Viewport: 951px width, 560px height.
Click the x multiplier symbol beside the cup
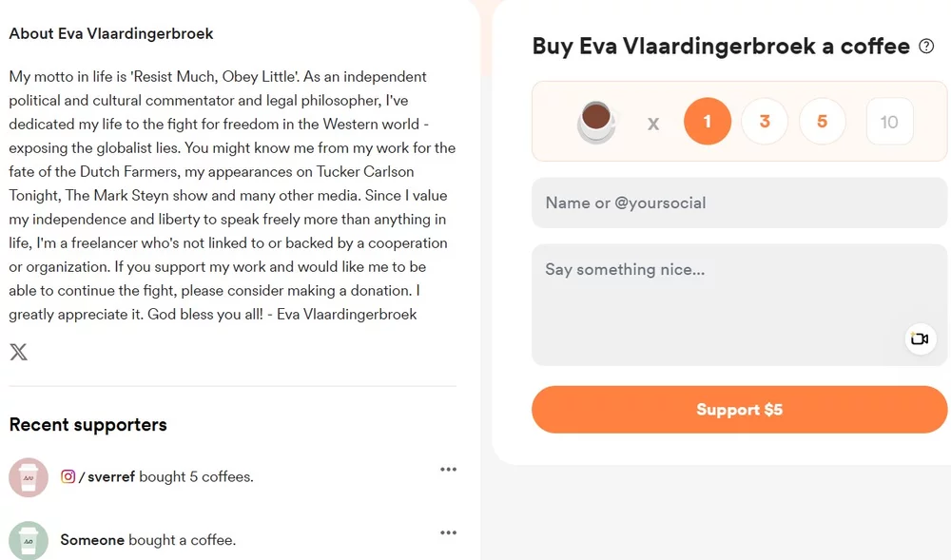[652, 123]
